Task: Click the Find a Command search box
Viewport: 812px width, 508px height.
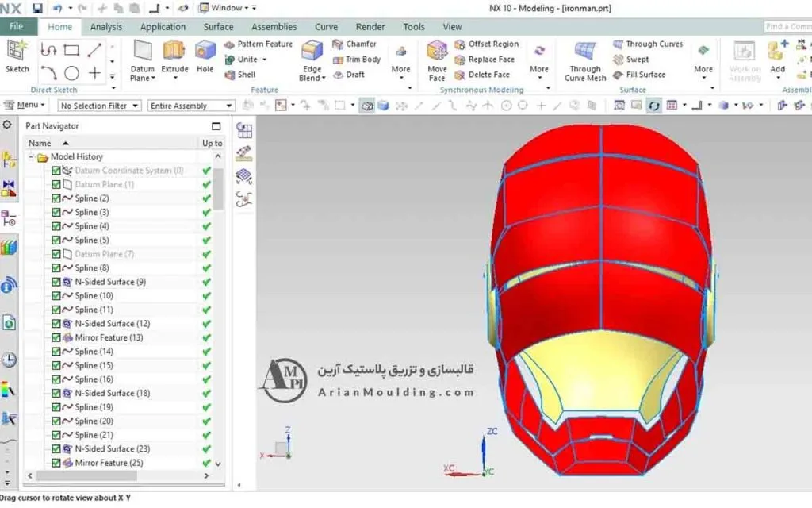Action: [787, 26]
